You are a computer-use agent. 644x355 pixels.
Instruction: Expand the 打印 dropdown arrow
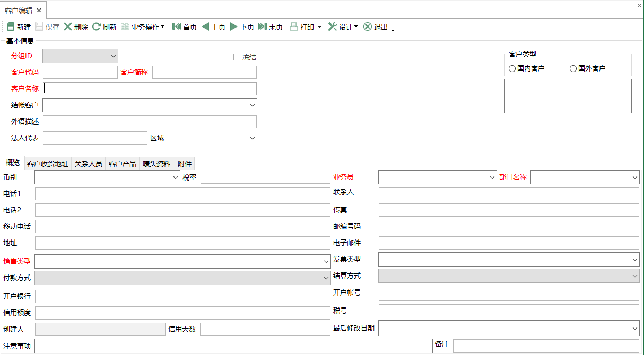point(319,27)
